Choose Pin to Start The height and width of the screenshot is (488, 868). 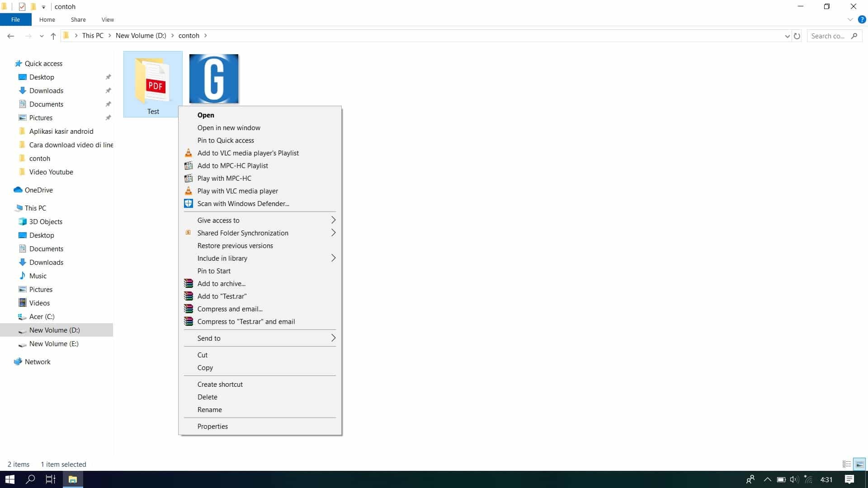[259, 271]
